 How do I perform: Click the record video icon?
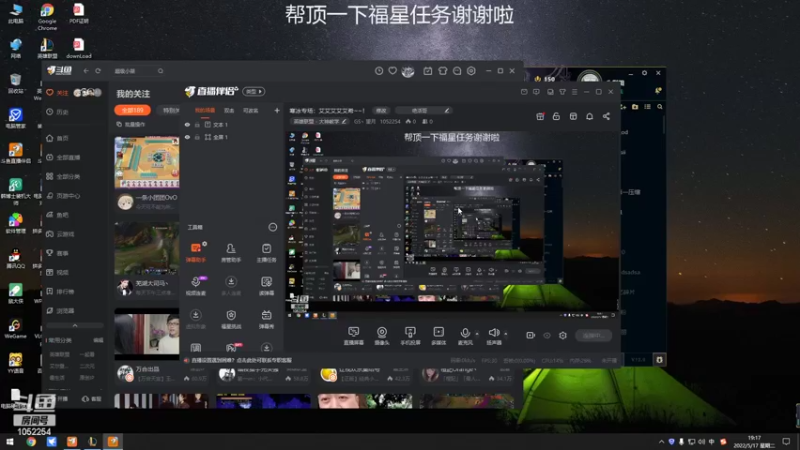tap(531, 335)
